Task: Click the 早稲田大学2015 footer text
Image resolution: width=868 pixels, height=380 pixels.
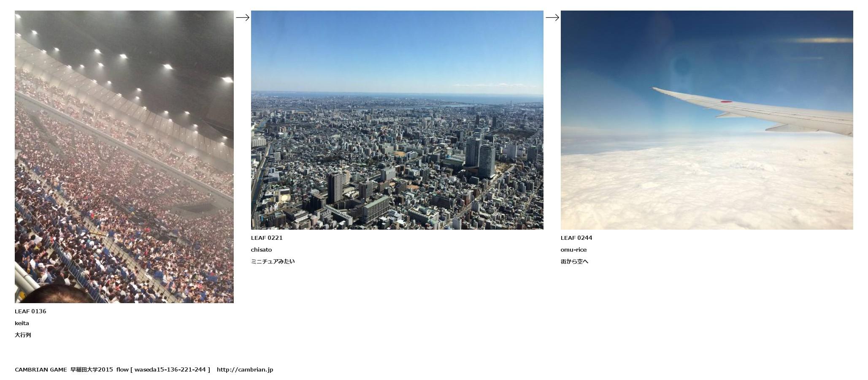Action: (92, 369)
